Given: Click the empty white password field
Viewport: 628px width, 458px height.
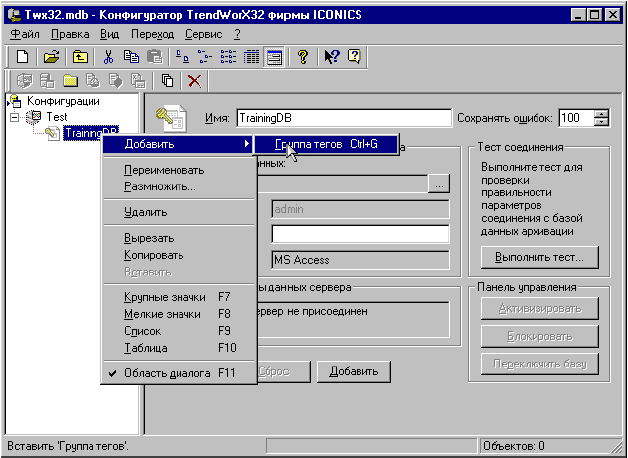Looking at the screenshot, I should (360, 234).
